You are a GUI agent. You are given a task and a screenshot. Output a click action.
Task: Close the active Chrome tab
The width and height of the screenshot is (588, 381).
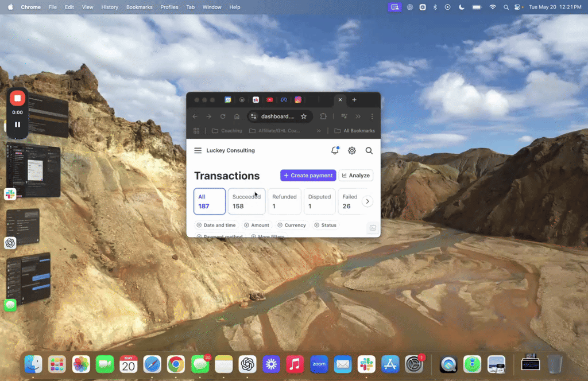[340, 100]
